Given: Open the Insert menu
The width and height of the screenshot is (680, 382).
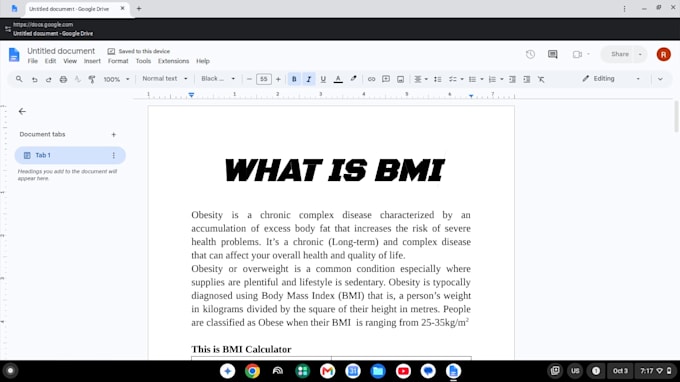Looking at the screenshot, I should tap(92, 61).
